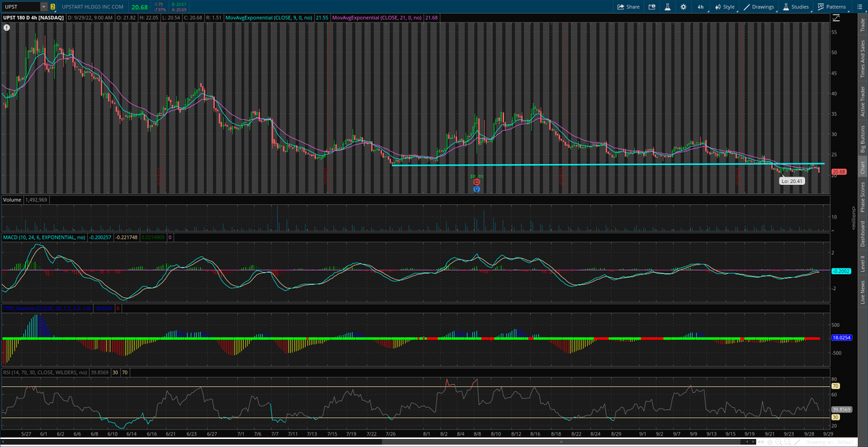
Task: Click the RSI (14, 70, 30, CLOSE, WILDERS, no) label
Action: pyautogui.click(x=45, y=372)
